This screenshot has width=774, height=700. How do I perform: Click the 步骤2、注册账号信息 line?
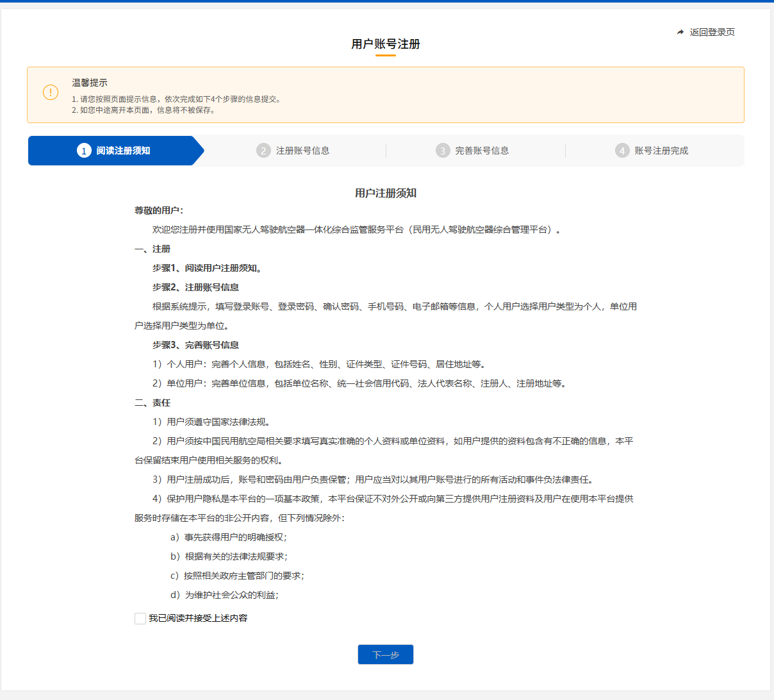[195, 287]
